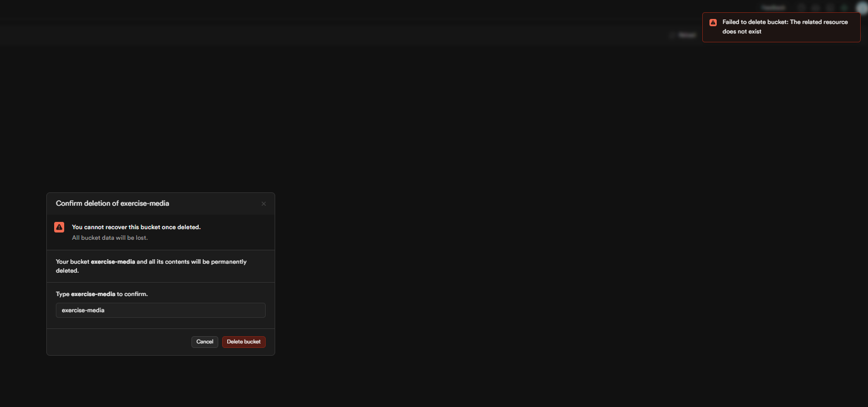
Task: Click the dimmed Feedback button
Action: point(773,8)
